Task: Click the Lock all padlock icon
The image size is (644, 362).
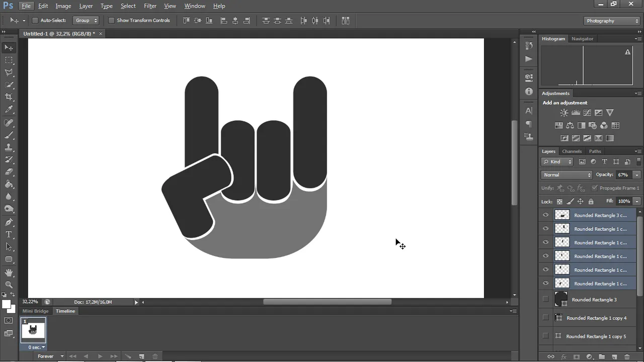Action: click(x=591, y=201)
